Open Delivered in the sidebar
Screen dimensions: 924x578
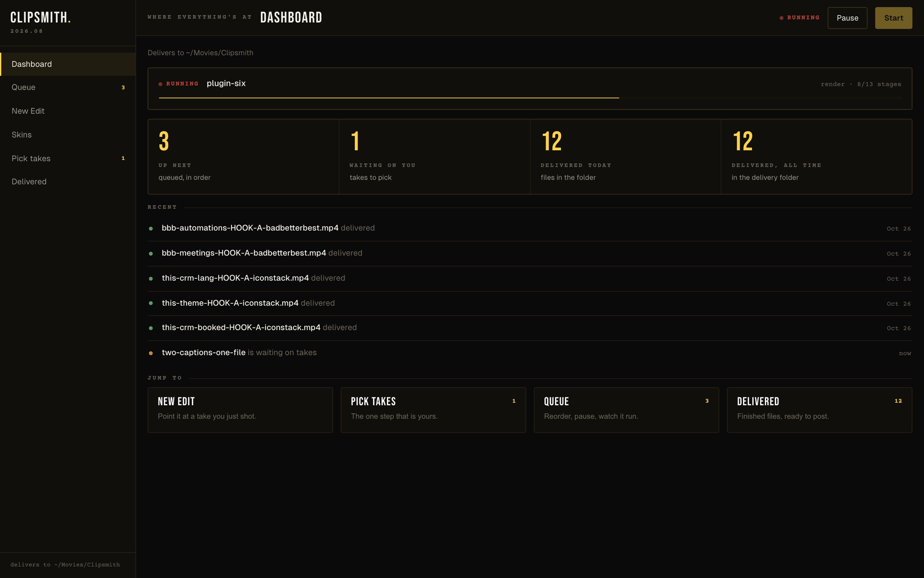(68, 181)
